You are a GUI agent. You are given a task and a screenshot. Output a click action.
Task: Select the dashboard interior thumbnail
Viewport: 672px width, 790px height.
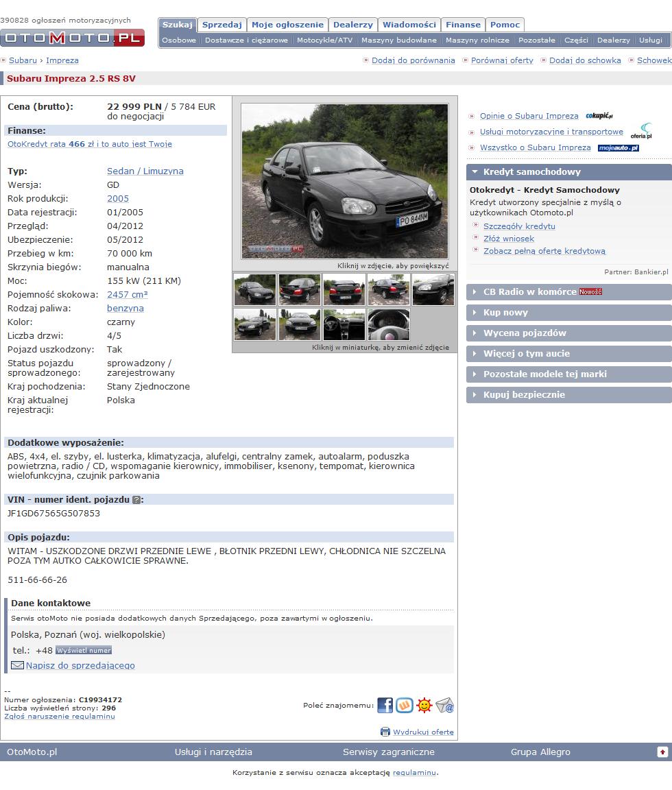click(x=344, y=324)
